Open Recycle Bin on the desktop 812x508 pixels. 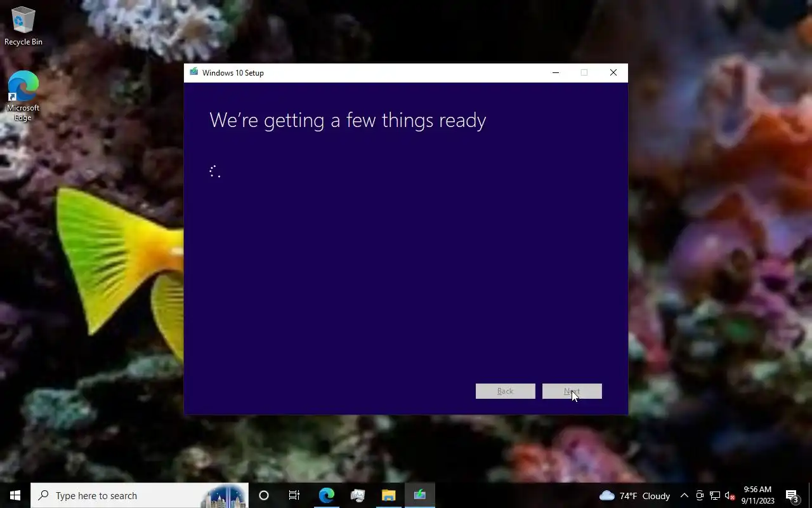tap(23, 26)
